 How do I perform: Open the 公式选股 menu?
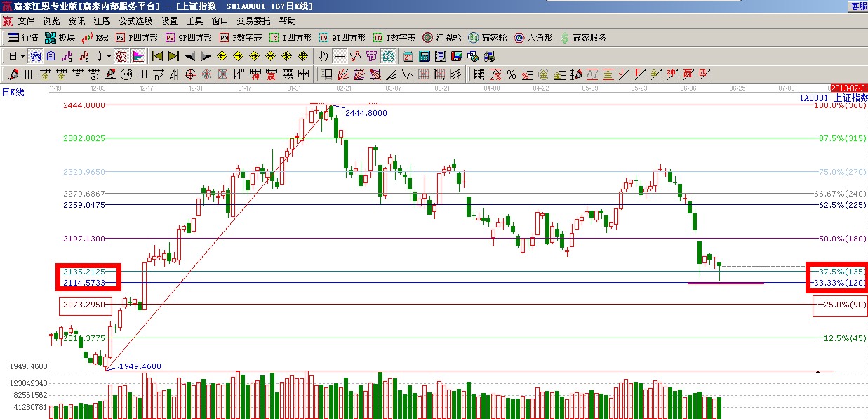pos(135,21)
